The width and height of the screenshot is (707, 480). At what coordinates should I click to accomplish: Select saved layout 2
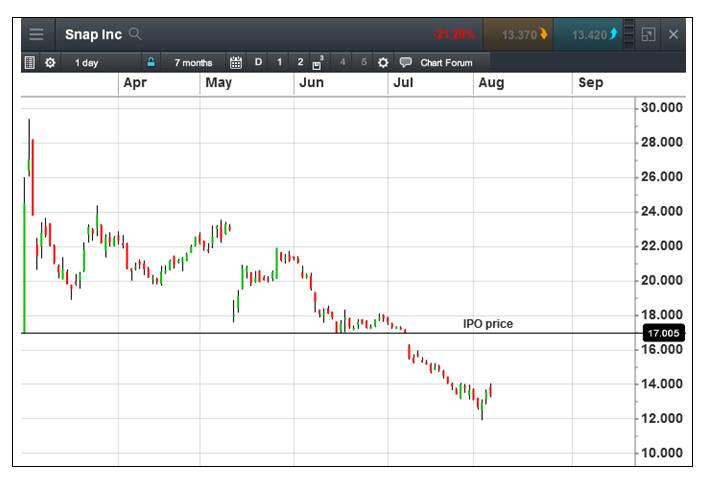pyautogui.click(x=300, y=62)
